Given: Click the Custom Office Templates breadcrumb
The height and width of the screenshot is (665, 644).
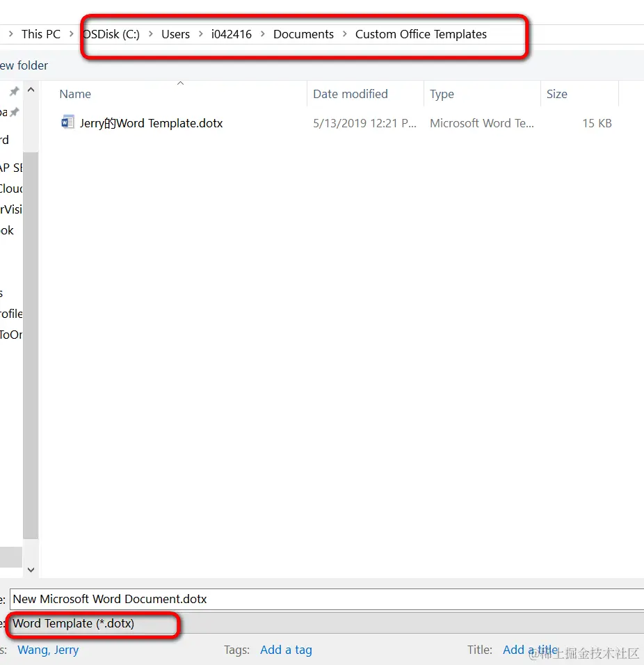Looking at the screenshot, I should click(x=421, y=34).
